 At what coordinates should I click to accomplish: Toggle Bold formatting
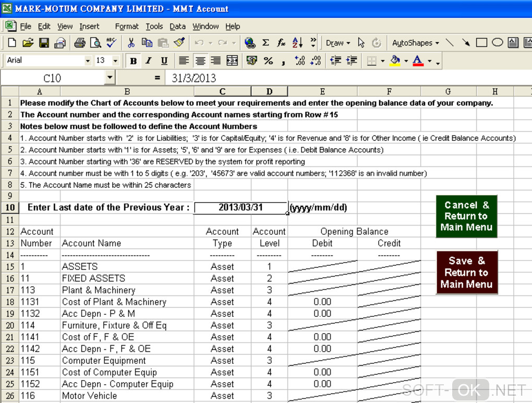(x=134, y=61)
